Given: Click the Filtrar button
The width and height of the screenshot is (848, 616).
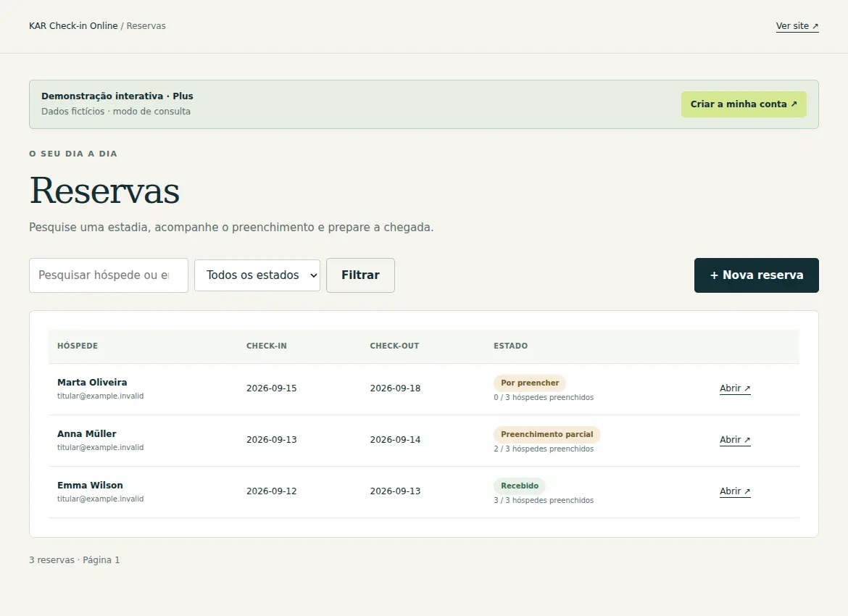Looking at the screenshot, I should (360, 275).
